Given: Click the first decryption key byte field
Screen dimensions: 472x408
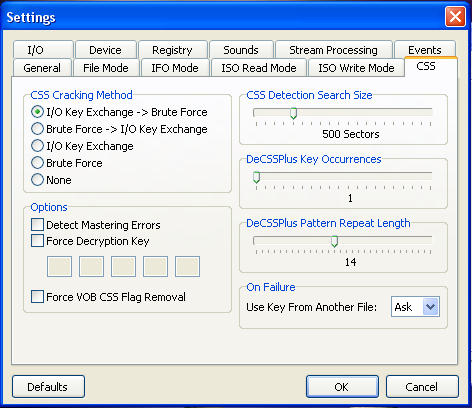Looking at the screenshot, I should click(x=59, y=266).
